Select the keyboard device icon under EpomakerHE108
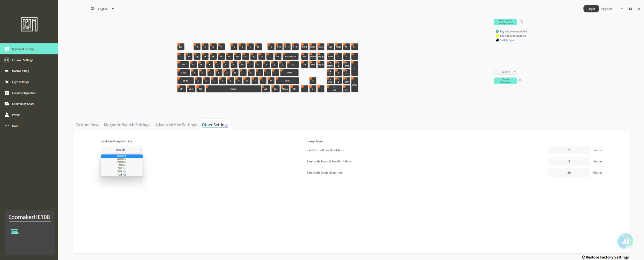Viewport: 644px width, 260px height. tap(15, 232)
